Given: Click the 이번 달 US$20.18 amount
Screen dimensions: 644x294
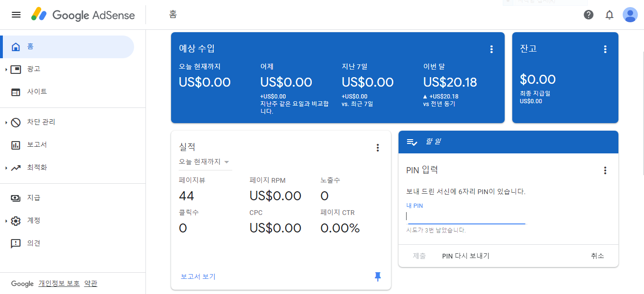Looking at the screenshot, I should coord(450,82).
